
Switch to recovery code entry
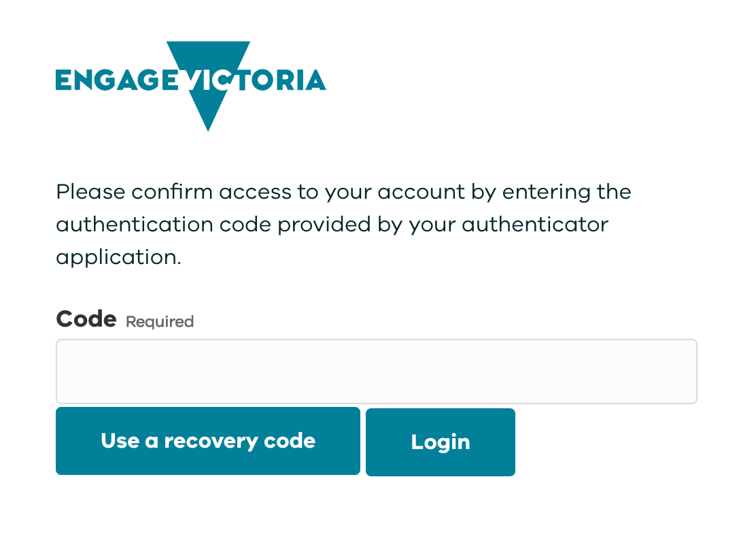(207, 441)
